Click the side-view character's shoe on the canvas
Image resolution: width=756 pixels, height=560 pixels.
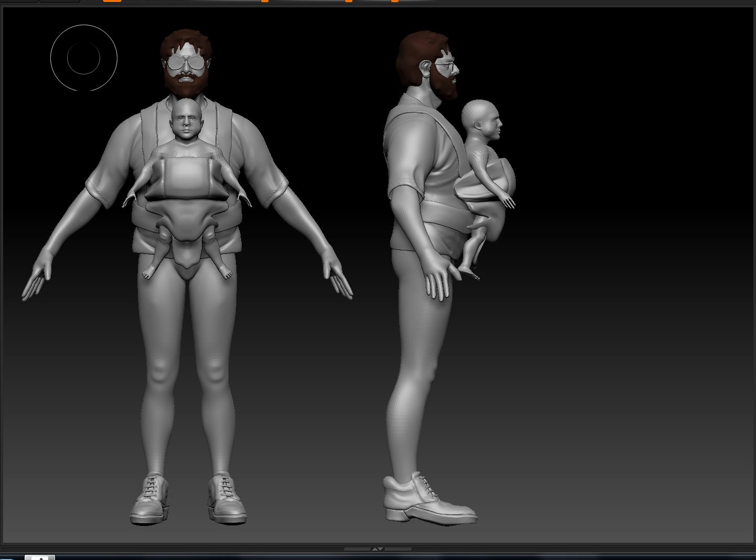429,498
